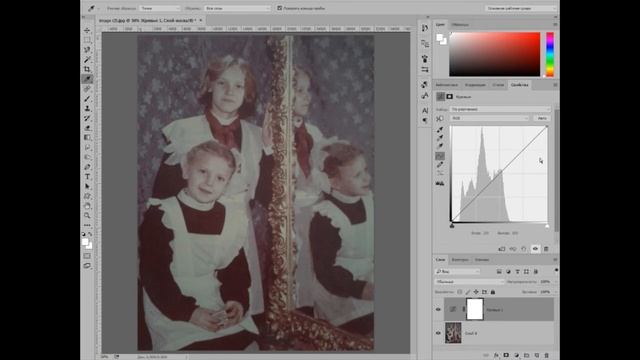Select the Curves layer mask thumbnail
Screen dimensions: 640x360
click(x=475, y=309)
